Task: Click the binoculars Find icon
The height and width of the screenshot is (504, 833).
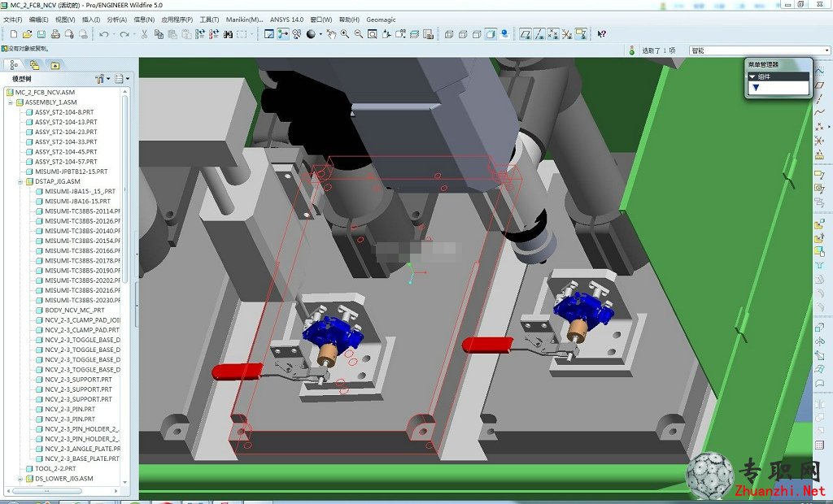Action: [229, 34]
